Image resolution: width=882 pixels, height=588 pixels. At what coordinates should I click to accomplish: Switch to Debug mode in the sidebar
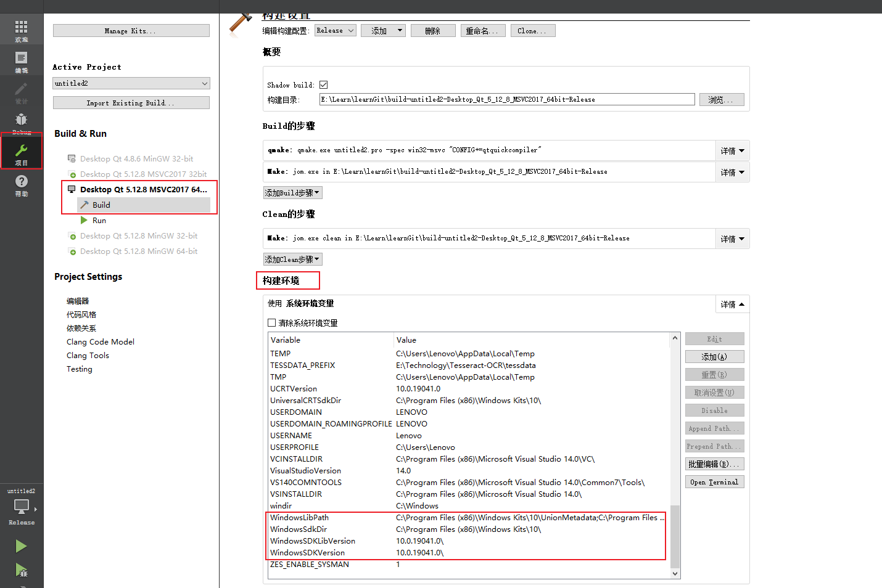[22, 121]
